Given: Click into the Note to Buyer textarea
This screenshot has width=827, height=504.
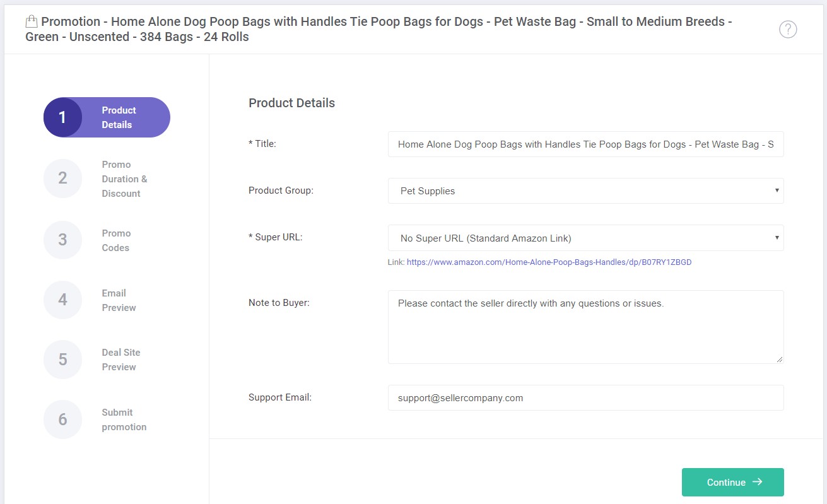Looking at the screenshot, I should pyautogui.click(x=585, y=327).
